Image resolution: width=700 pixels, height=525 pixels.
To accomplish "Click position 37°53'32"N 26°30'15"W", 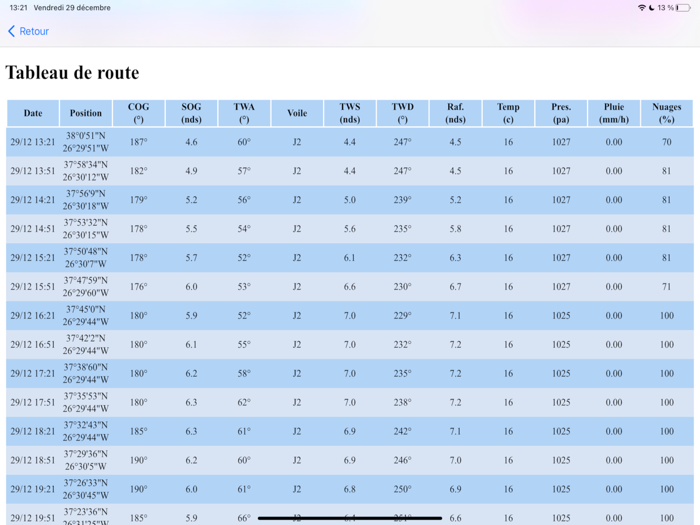I will [x=86, y=229].
